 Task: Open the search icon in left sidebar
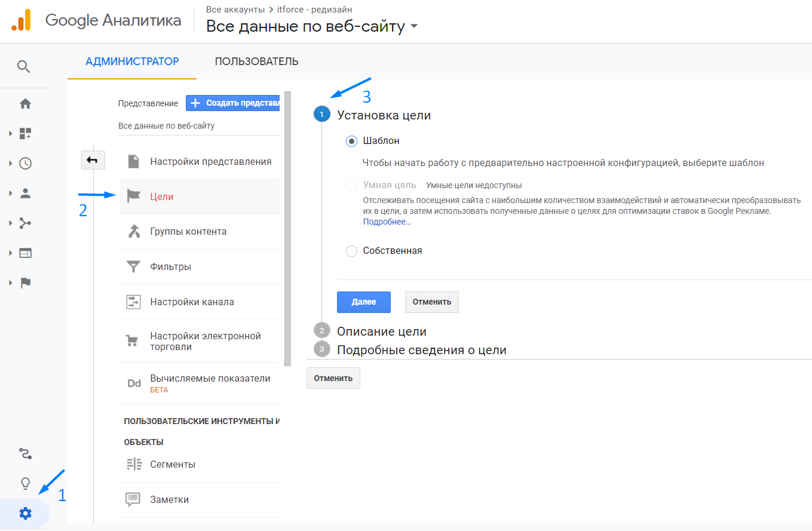(x=24, y=66)
